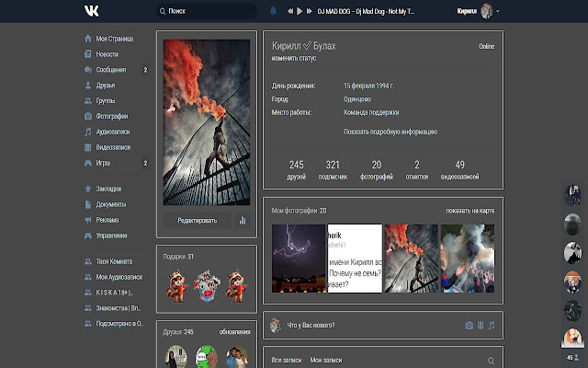The image size is (588, 368).
Task: Open the Мои фотографии 20 heading
Action: point(299,211)
